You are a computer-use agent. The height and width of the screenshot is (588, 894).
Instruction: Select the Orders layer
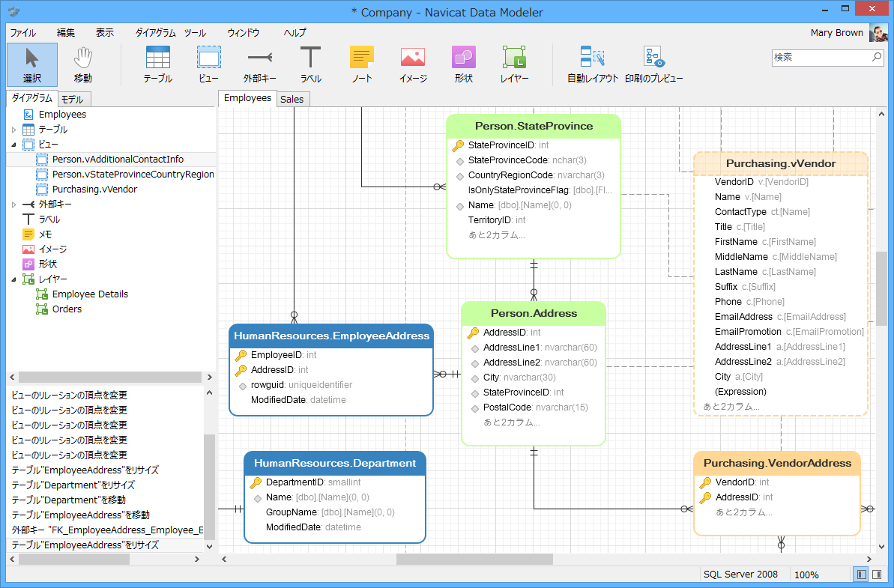(67, 309)
